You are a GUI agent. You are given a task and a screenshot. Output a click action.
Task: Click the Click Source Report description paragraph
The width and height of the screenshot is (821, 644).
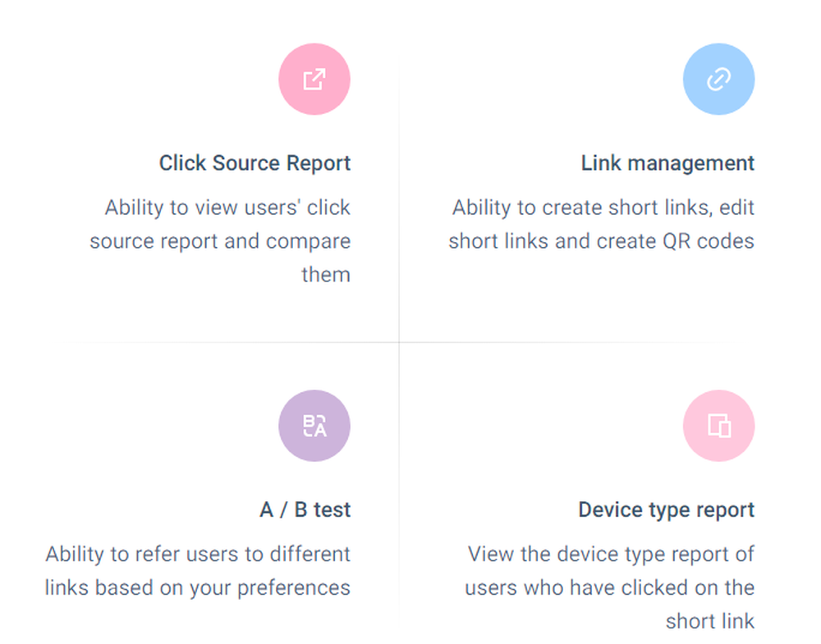point(220,240)
